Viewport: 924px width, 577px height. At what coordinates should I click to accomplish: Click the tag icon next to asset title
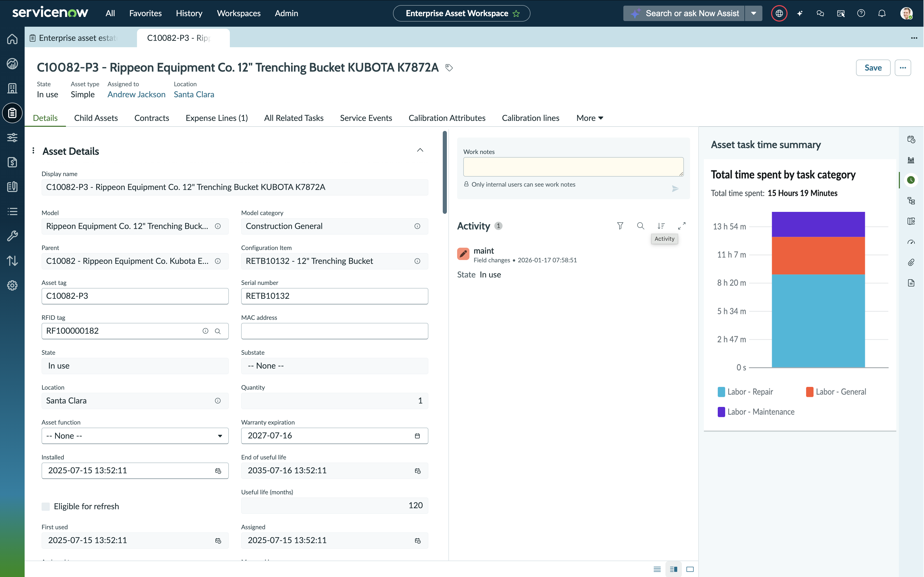(449, 68)
